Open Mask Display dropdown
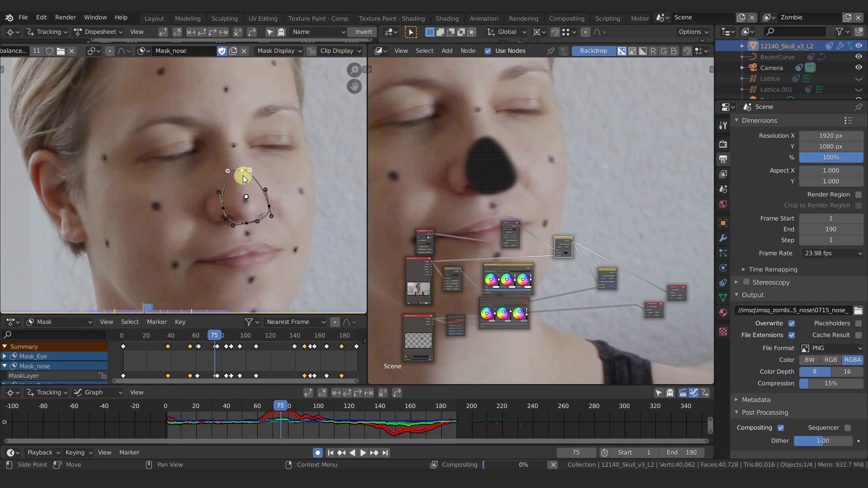This screenshot has width=868, height=488. pyautogui.click(x=278, y=51)
